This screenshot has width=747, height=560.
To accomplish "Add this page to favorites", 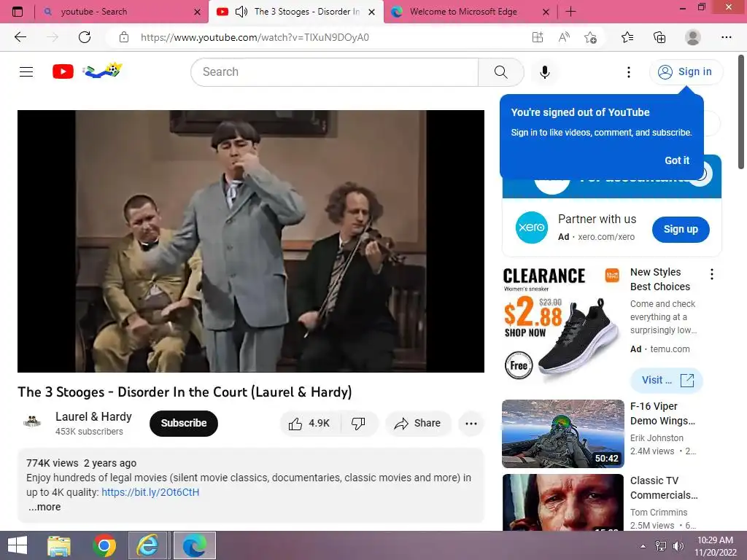I will tap(590, 37).
